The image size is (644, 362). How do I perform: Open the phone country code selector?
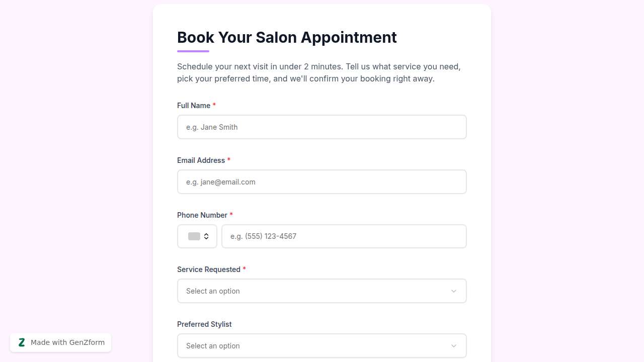(197, 236)
